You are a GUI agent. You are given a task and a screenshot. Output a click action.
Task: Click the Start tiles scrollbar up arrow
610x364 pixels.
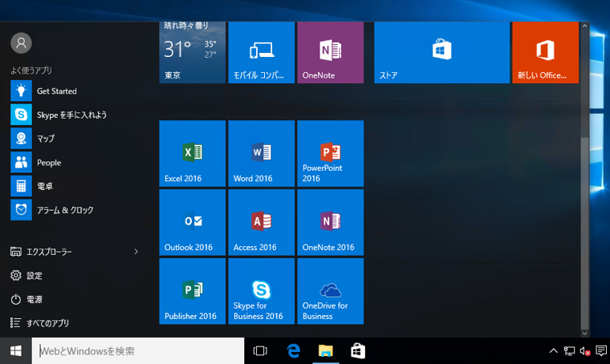(x=584, y=26)
